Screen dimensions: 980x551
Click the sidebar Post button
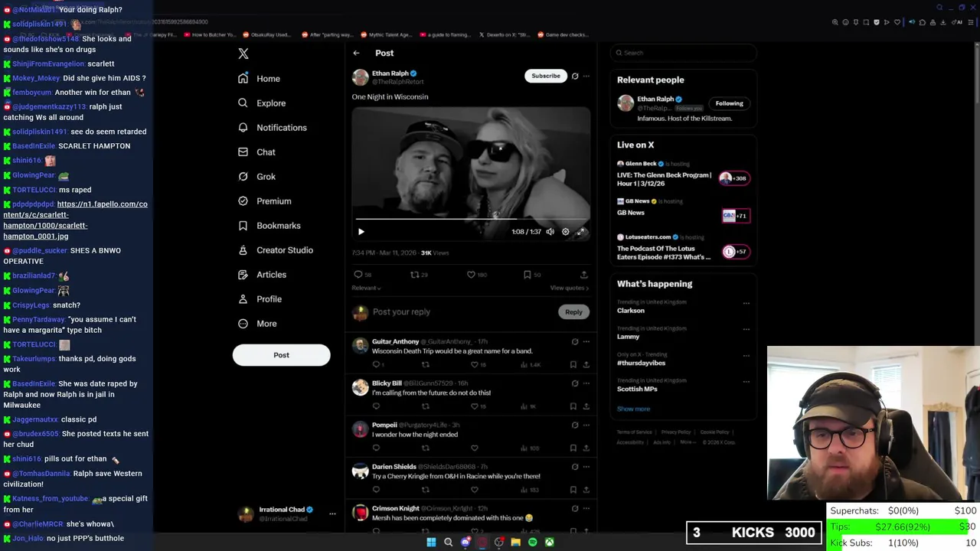pos(281,355)
